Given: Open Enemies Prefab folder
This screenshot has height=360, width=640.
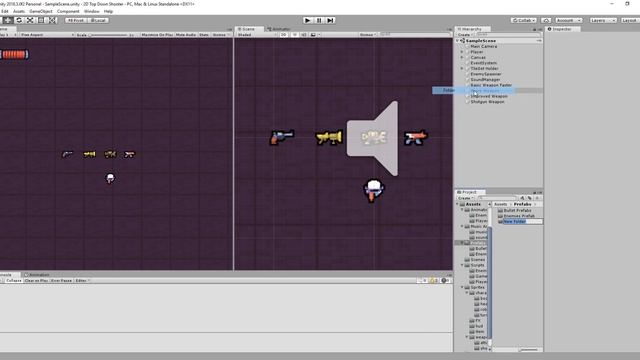Looking at the screenshot, I should pos(519,216).
